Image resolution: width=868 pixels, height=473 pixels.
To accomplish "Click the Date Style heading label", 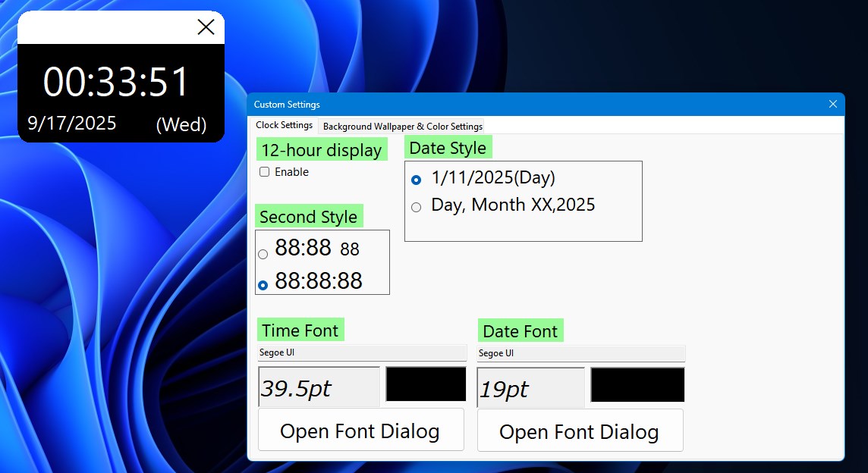I will [448, 149].
